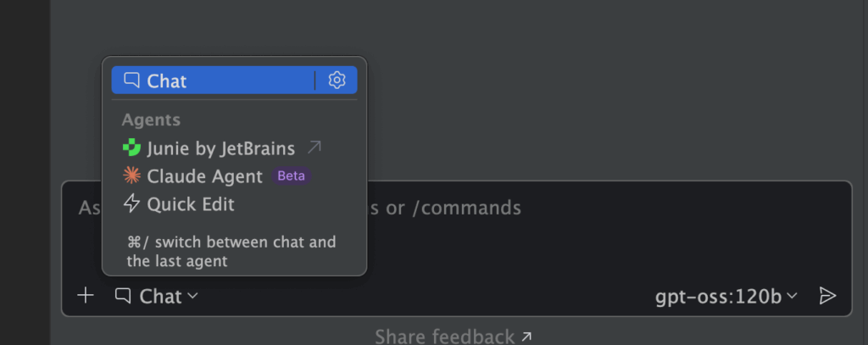Select the Claude Agent text label
The height and width of the screenshot is (345, 868).
click(204, 176)
